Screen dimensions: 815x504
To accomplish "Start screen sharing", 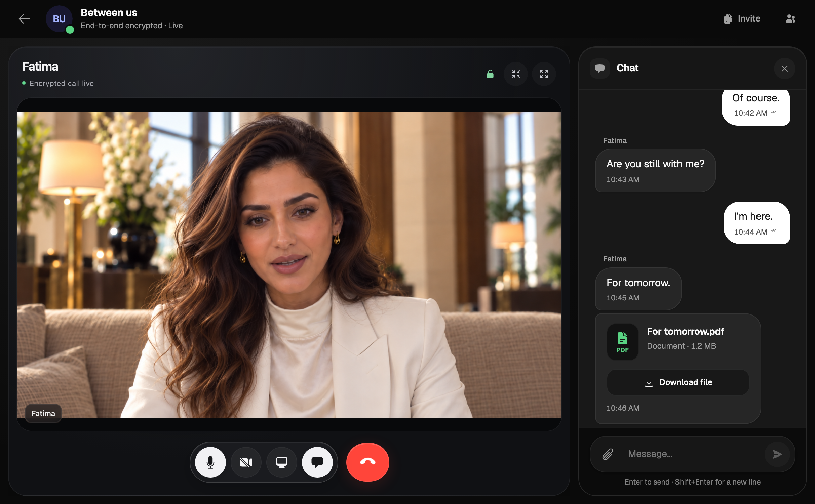I will point(282,462).
